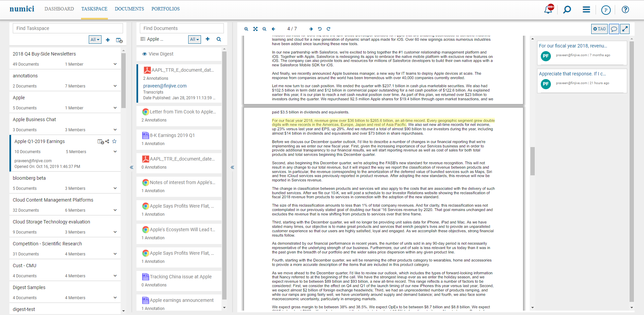Expand Cloud Content Management Platforms chevron
The image size is (644, 315).
tap(115, 210)
